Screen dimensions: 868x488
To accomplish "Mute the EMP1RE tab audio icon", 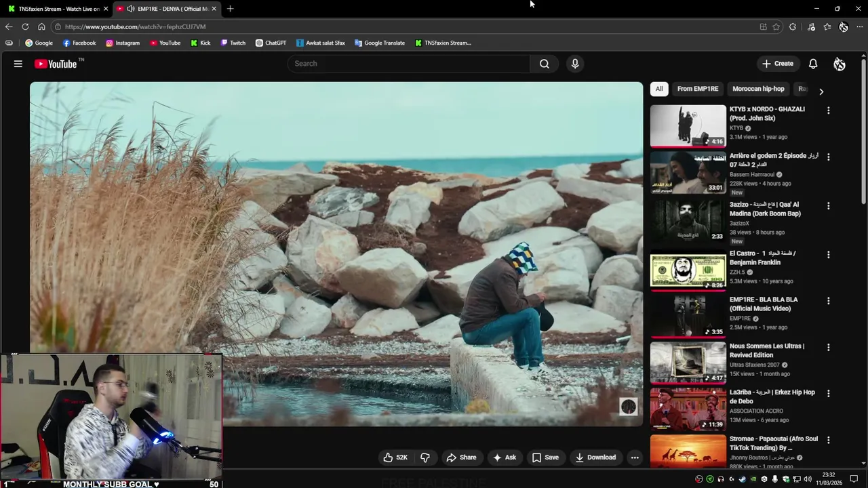I will coord(130,9).
